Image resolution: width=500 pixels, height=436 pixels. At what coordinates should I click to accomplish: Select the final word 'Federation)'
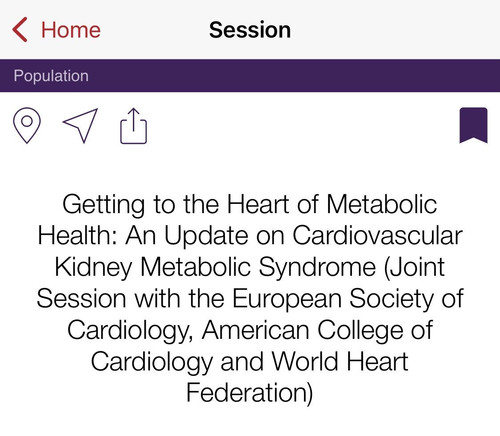point(250,393)
